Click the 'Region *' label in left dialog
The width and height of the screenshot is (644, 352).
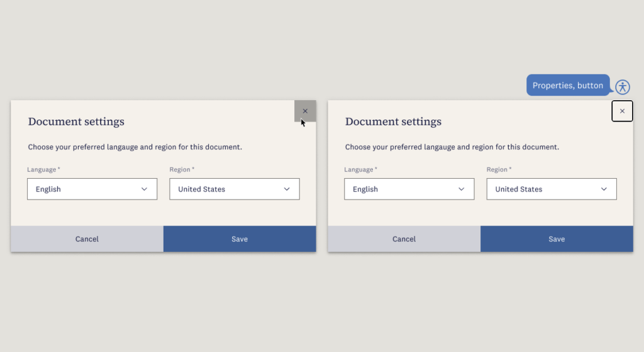182,169
